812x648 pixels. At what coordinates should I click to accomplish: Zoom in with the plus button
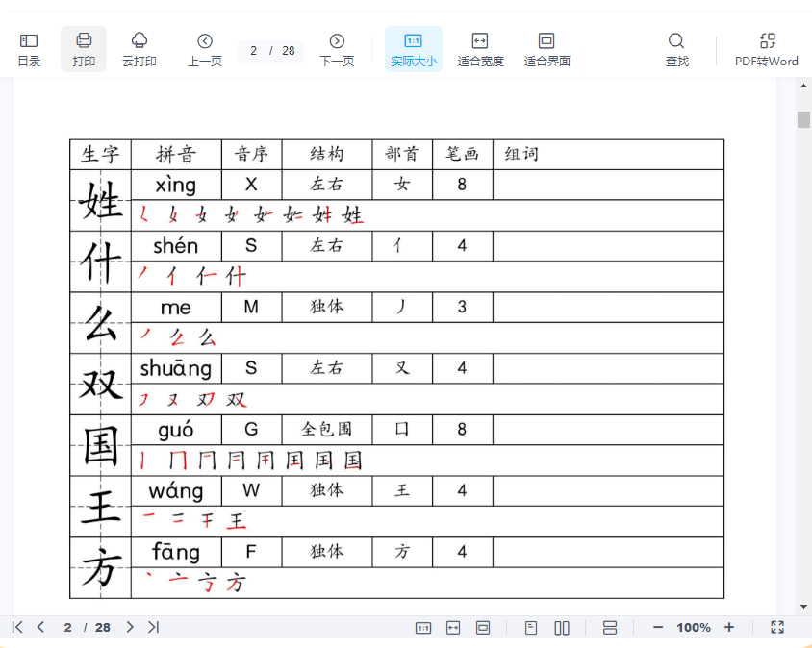(x=729, y=627)
